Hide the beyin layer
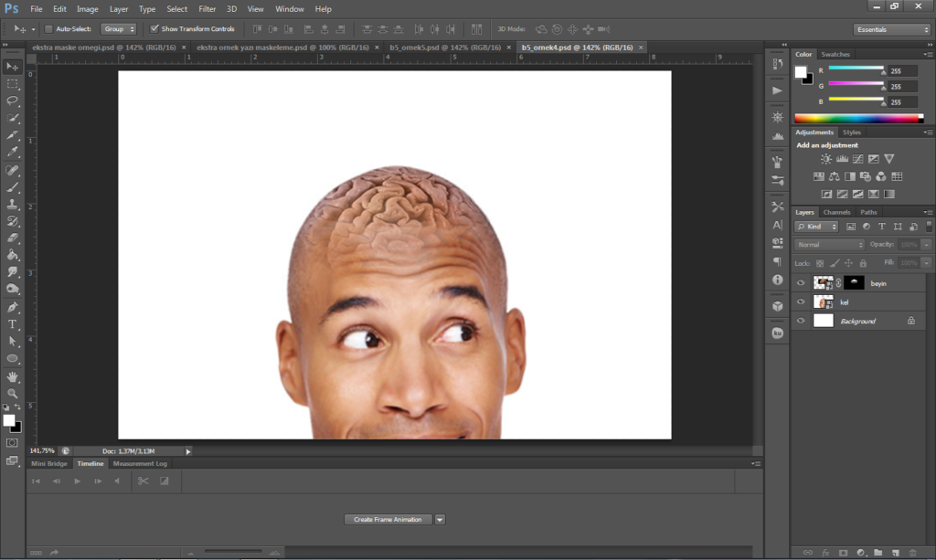Screen dimensions: 936x560 tap(801, 283)
